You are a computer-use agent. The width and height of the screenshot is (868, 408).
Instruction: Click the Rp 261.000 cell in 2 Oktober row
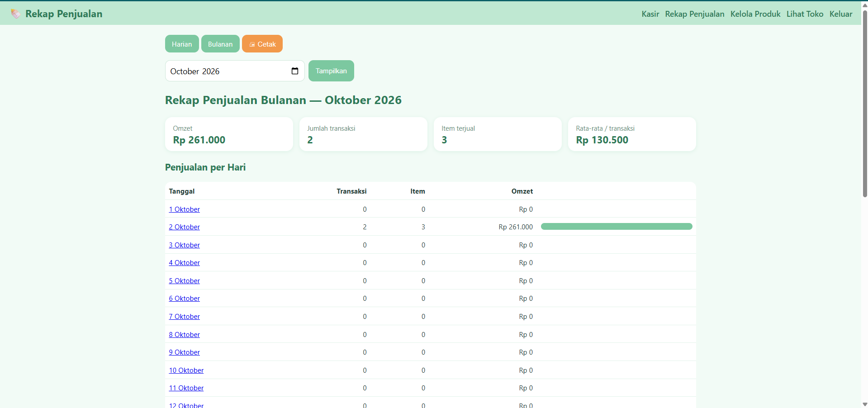(516, 227)
